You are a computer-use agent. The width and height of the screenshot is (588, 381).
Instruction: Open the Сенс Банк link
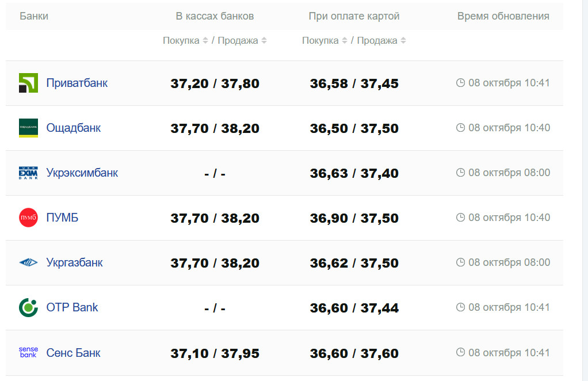pos(73,352)
